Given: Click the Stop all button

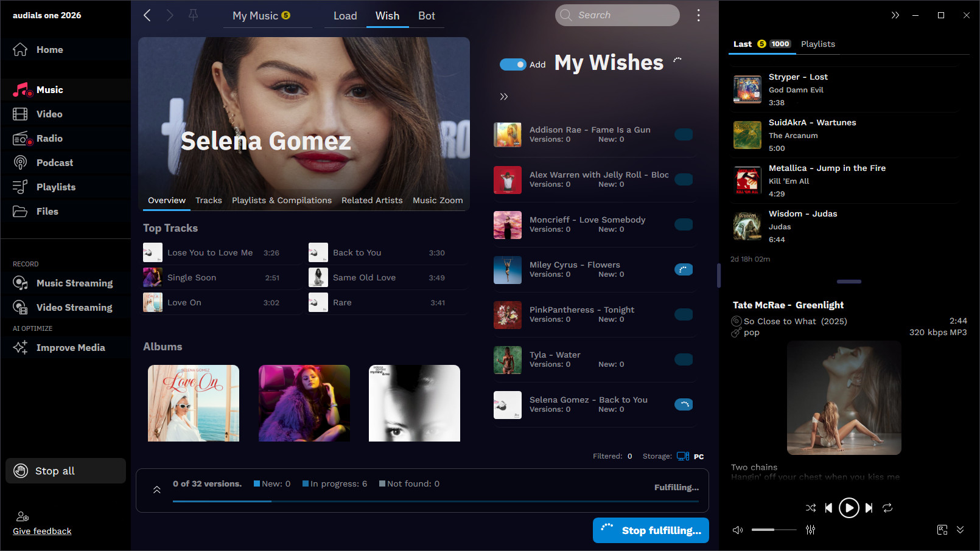Looking at the screenshot, I should pos(66,471).
